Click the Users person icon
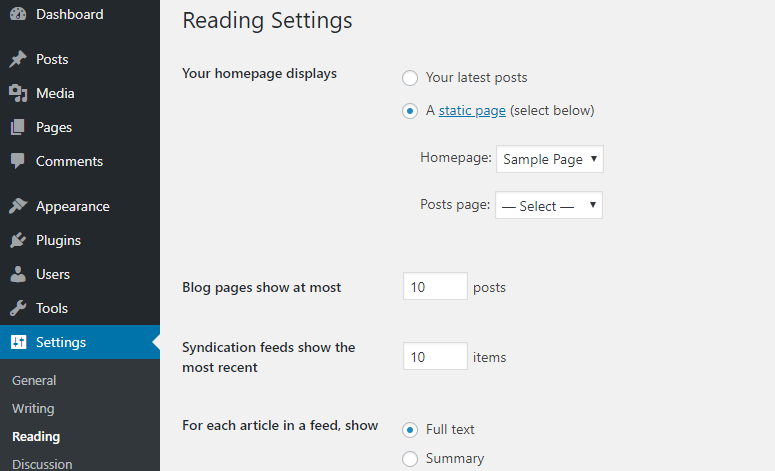 [18, 274]
